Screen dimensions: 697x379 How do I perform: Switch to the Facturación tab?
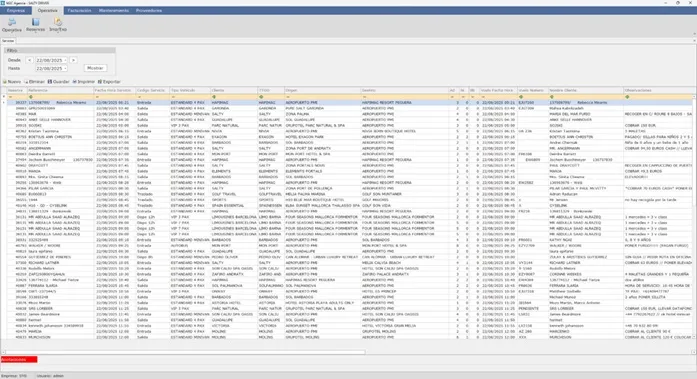tap(80, 10)
